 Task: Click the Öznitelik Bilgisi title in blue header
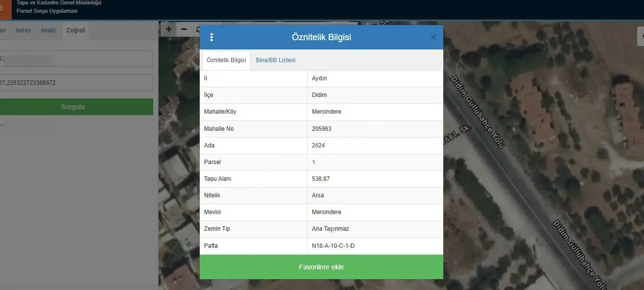[322, 37]
